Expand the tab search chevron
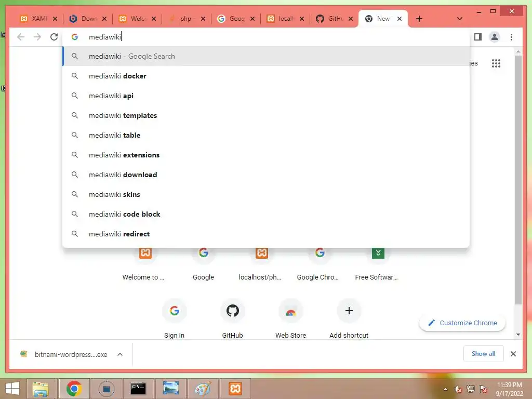Viewport: 532px width, 399px height. click(x=459, y=19)
